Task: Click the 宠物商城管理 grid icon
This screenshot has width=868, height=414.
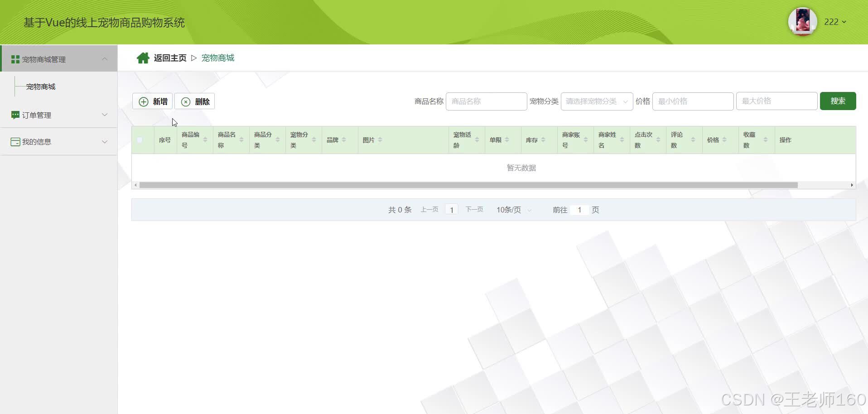Action: tap(15, 59)
